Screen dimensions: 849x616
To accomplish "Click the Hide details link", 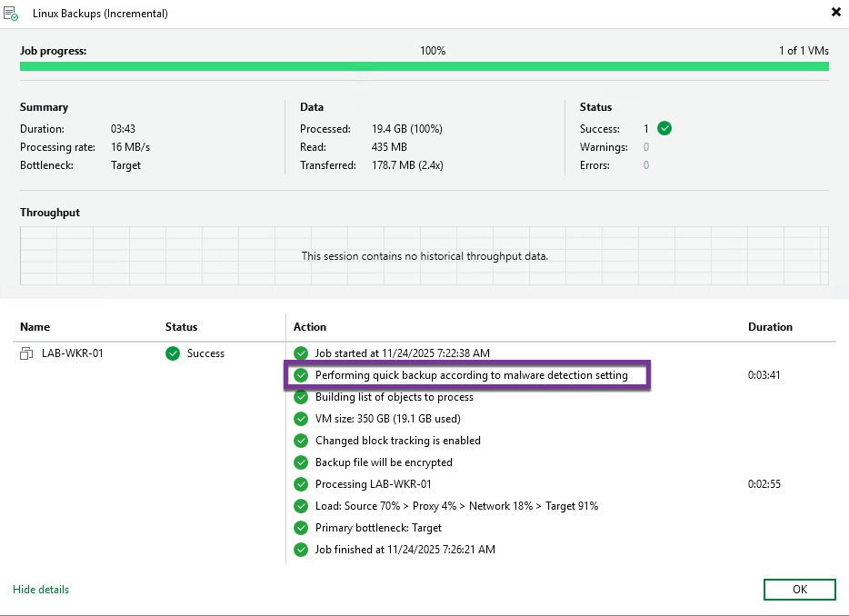I will click(41, 590).
